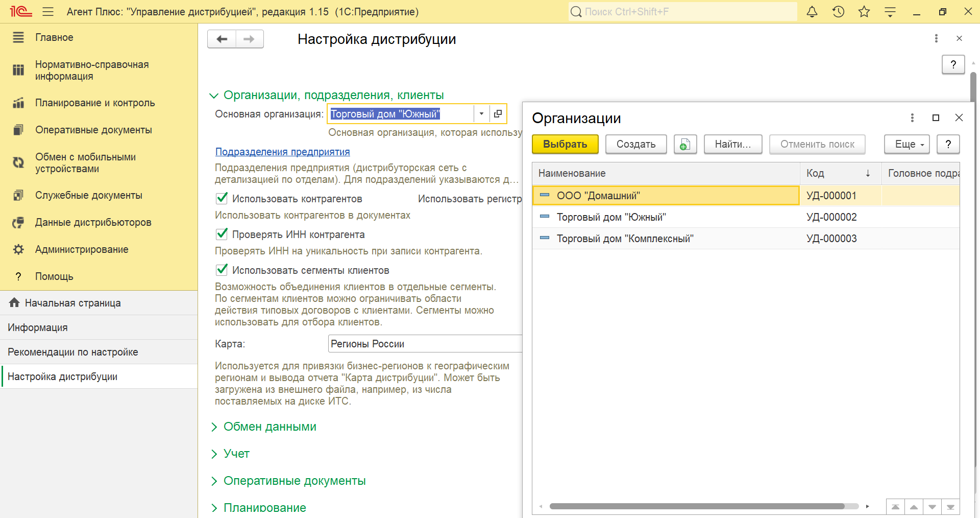Click the 1C logo icon

(x=21, y=12)
